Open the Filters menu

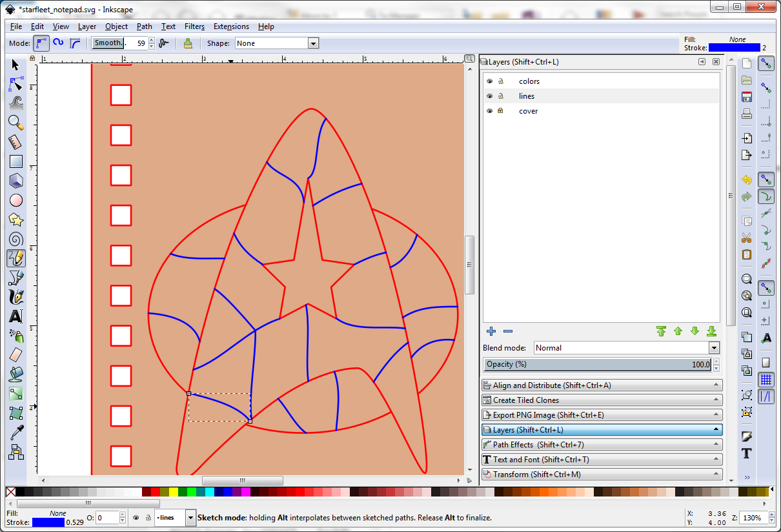[x=194, y=26]
